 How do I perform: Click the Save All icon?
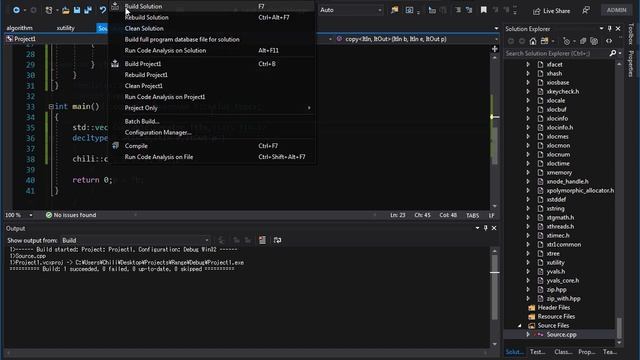point(88,10)
